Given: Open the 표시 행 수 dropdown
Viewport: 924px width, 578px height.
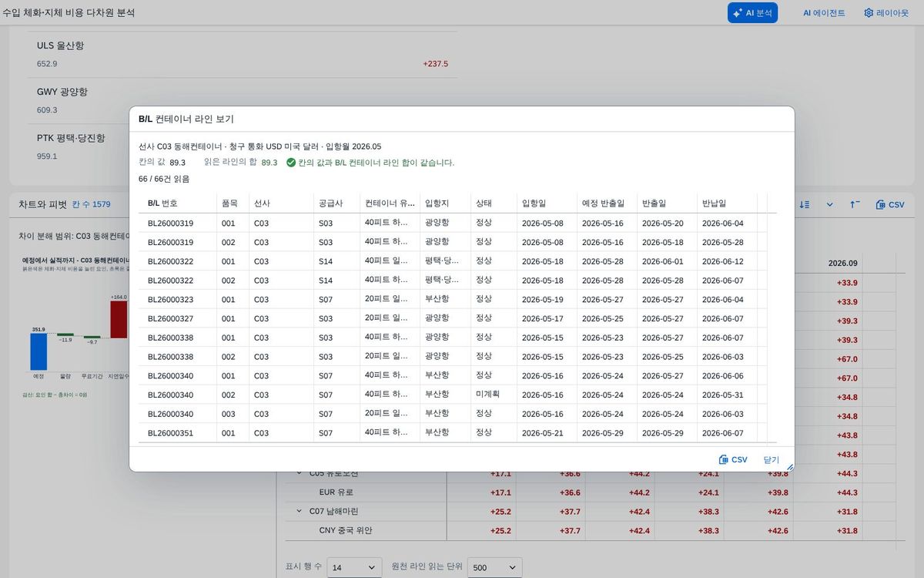Looking at the screenshot, I should coord(354,567).
